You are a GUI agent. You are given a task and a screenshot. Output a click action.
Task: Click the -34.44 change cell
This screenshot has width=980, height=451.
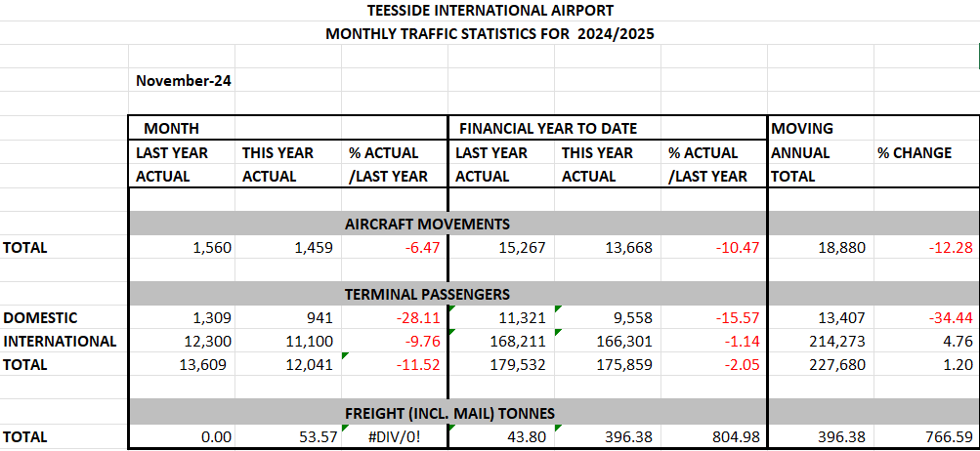tap(925, 318)
